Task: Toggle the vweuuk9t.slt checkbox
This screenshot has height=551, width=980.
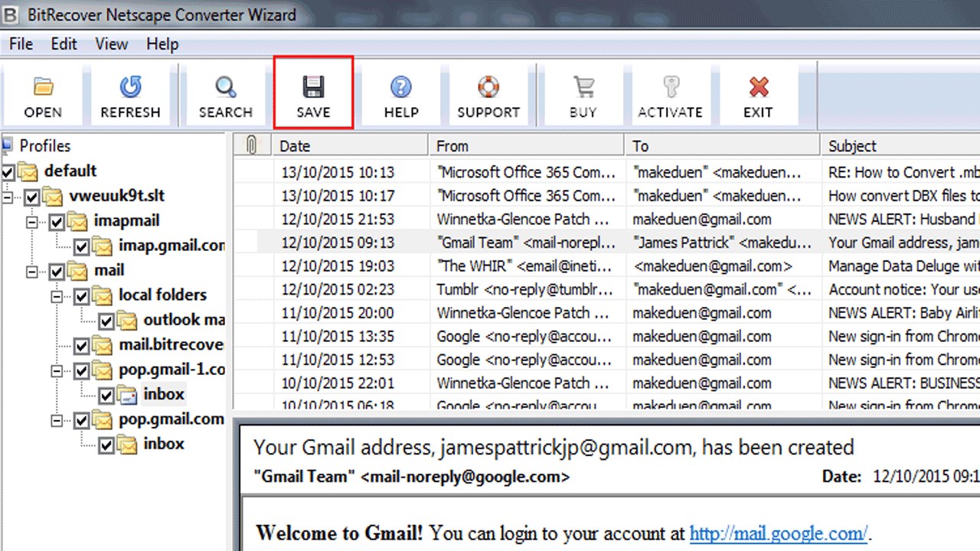Action: (x=32, y=197)
